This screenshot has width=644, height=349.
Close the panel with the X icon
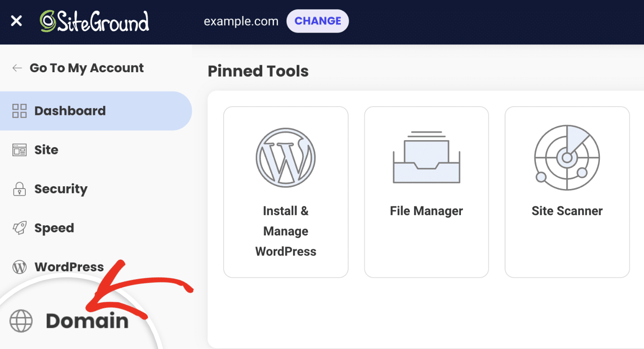(16, 21)
